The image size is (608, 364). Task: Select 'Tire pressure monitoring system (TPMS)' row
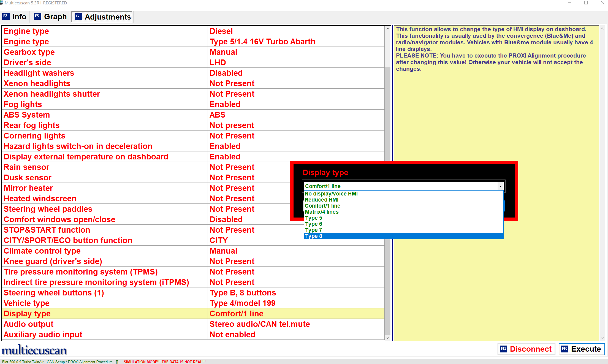pyautogui.click(x=193, y=272)
